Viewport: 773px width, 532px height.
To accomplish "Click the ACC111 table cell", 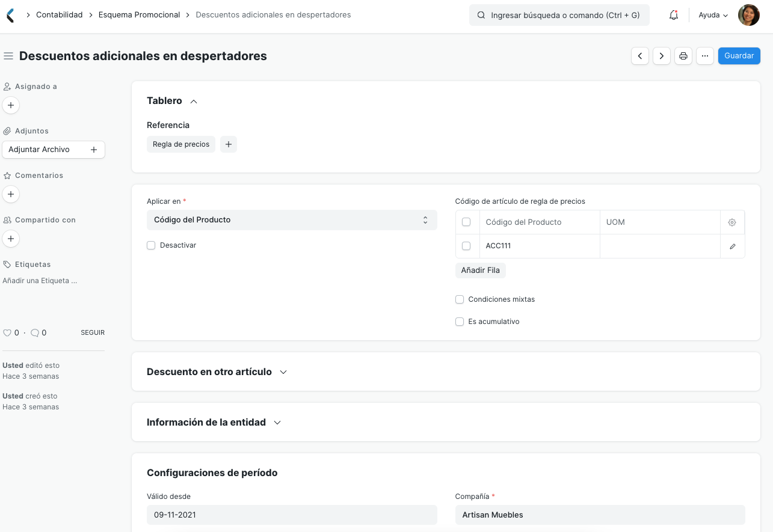I will click(540, 246).
